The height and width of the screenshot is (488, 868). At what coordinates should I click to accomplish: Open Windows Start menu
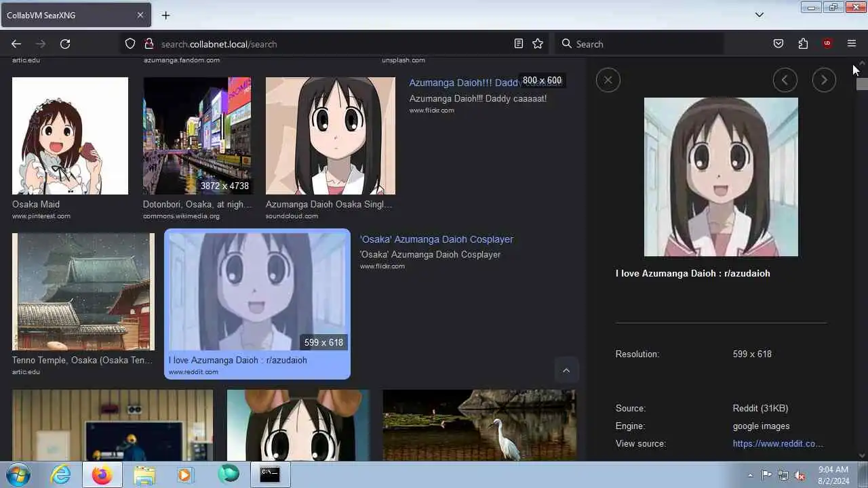(18, 474)
